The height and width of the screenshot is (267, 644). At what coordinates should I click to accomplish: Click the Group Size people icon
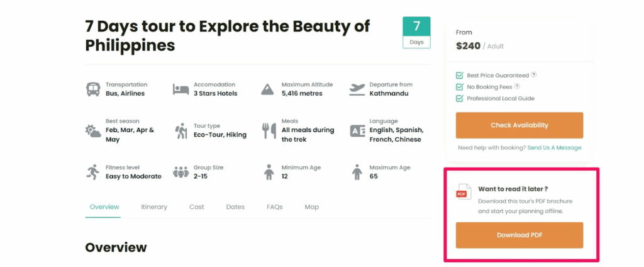[181, 172]
